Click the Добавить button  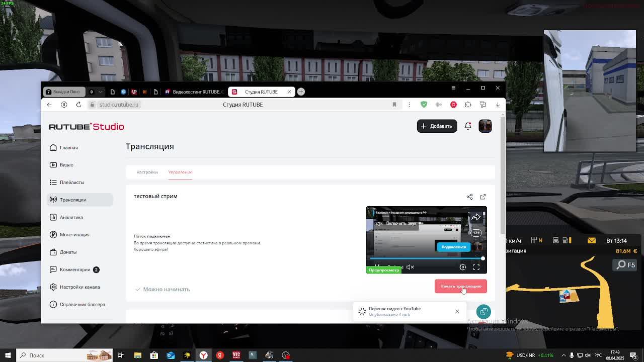pyautogui.click(x=437, y=126)
